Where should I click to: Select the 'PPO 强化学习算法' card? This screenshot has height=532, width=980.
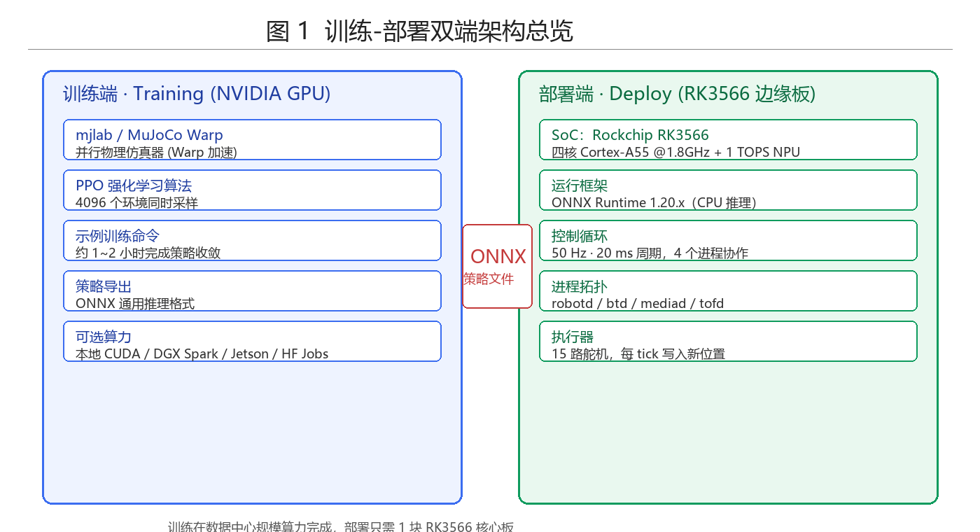252,190
